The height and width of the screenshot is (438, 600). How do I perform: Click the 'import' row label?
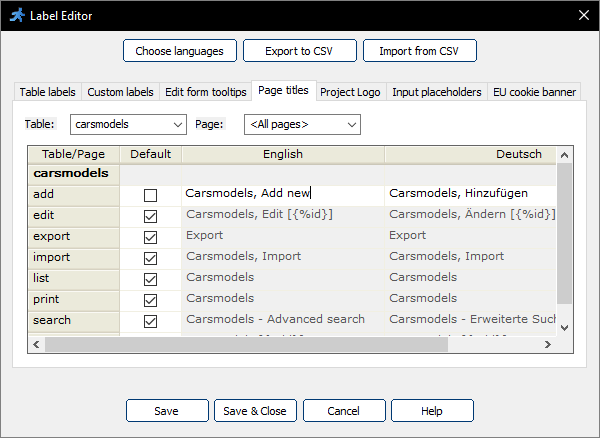[73, 259]
